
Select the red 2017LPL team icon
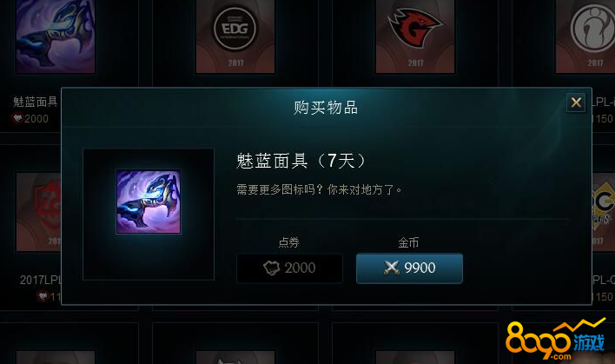38,212
